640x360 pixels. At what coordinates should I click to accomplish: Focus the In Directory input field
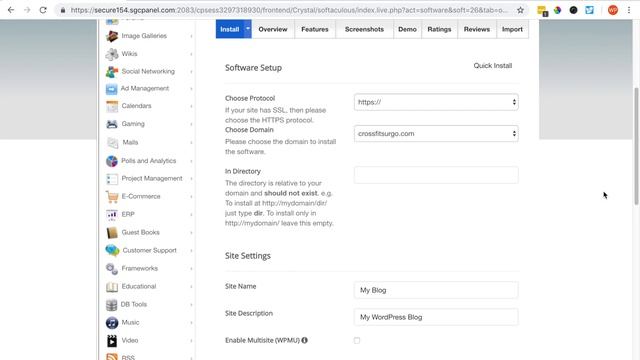[x=436, y=175]
